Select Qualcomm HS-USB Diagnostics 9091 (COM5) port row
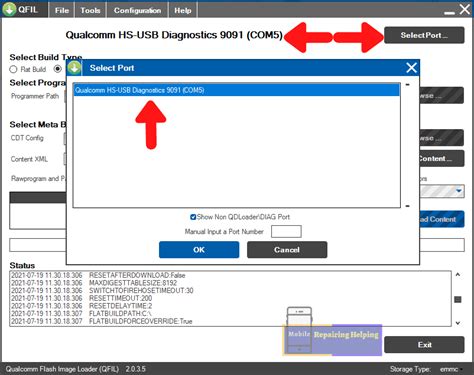 pyautogui.click(x=236, y=90)
